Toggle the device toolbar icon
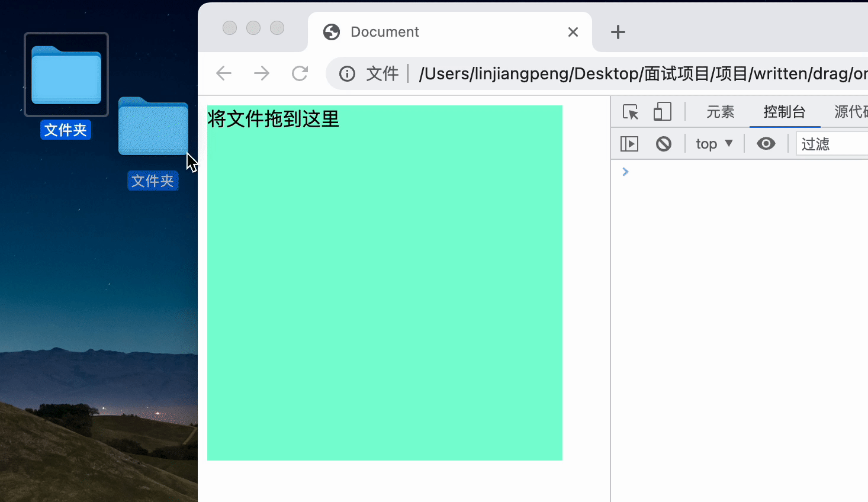868x502 pixels. pos(663,111)
